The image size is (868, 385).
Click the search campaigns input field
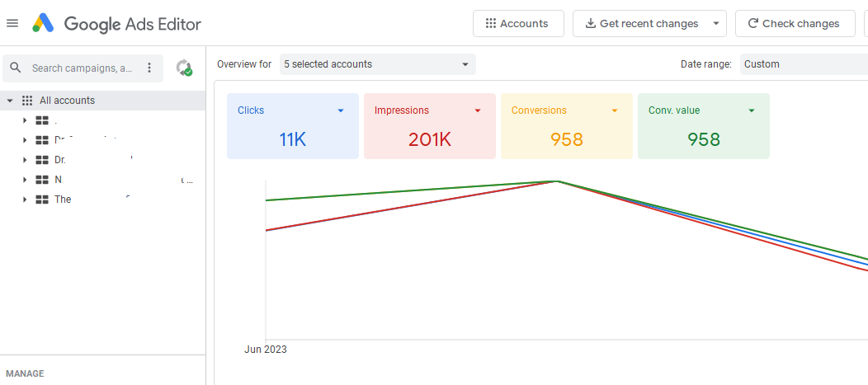click(83, 68)
